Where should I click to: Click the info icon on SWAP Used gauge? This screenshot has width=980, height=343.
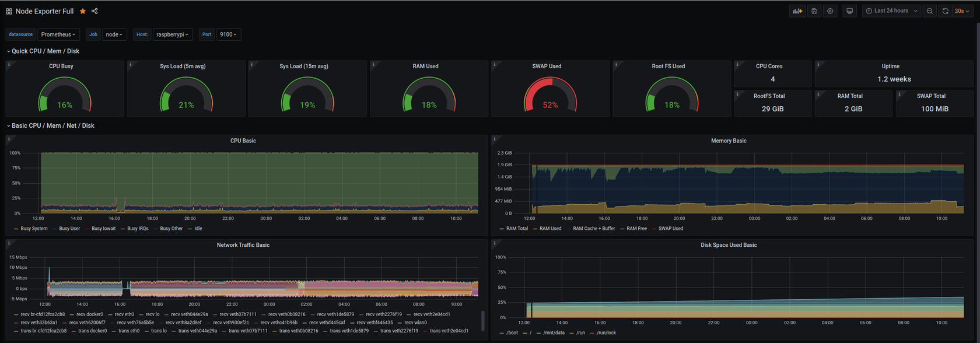[495, 65]
